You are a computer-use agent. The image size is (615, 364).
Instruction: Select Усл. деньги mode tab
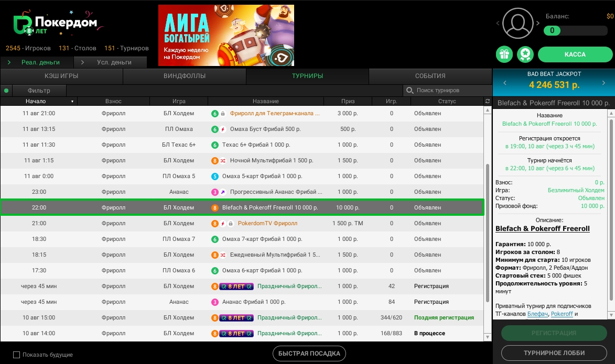coord(111,62)
